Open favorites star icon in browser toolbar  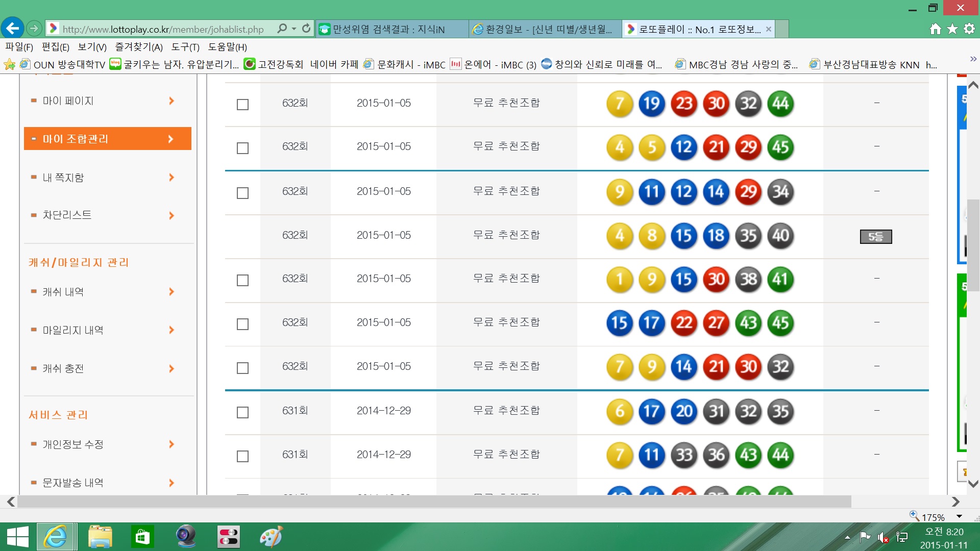pyautogui.click(x=952, y=29)
